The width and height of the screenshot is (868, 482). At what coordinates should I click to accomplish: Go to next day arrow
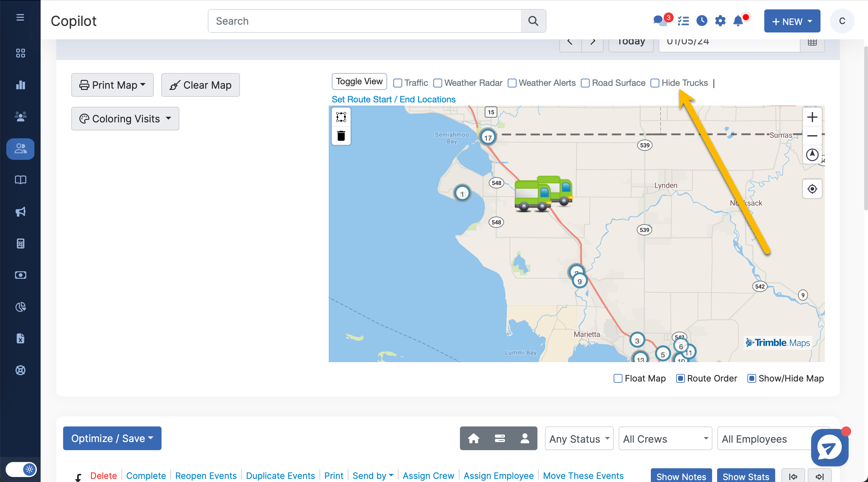click(592, 42)
